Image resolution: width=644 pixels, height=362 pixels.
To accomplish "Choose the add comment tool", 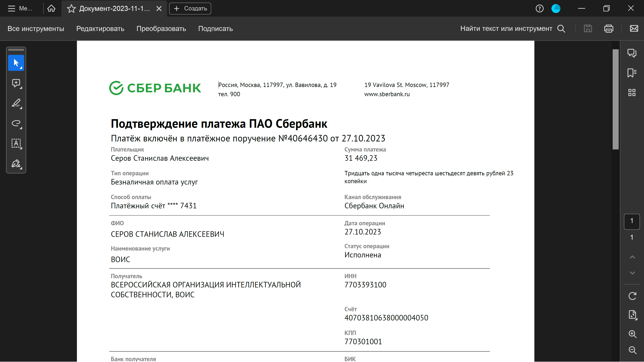I will tap(16, 83).
